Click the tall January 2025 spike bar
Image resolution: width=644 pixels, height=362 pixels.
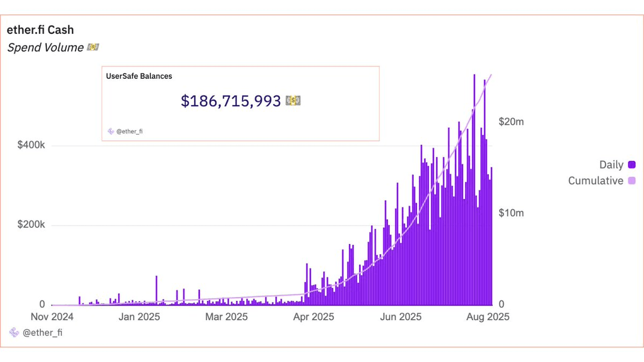click(157, 290)
